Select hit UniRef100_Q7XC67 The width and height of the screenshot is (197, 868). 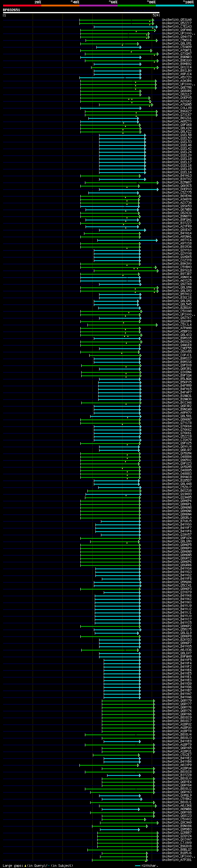click(177, 115)
